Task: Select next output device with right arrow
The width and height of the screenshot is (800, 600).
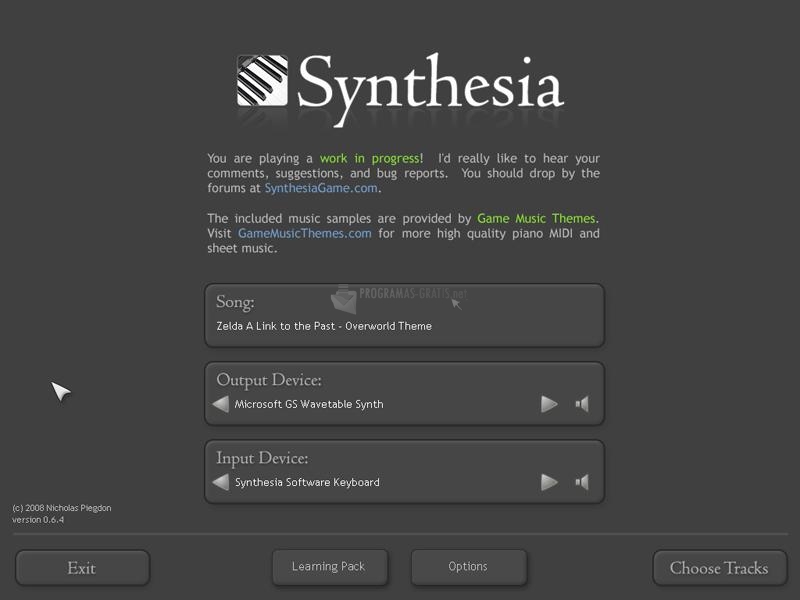Action: [549, 404]
